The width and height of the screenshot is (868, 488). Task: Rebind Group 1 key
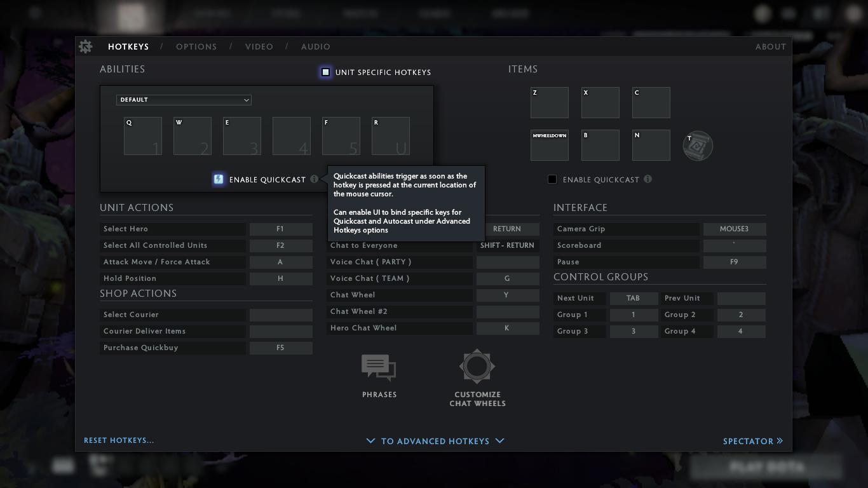[x=634, y=315]
